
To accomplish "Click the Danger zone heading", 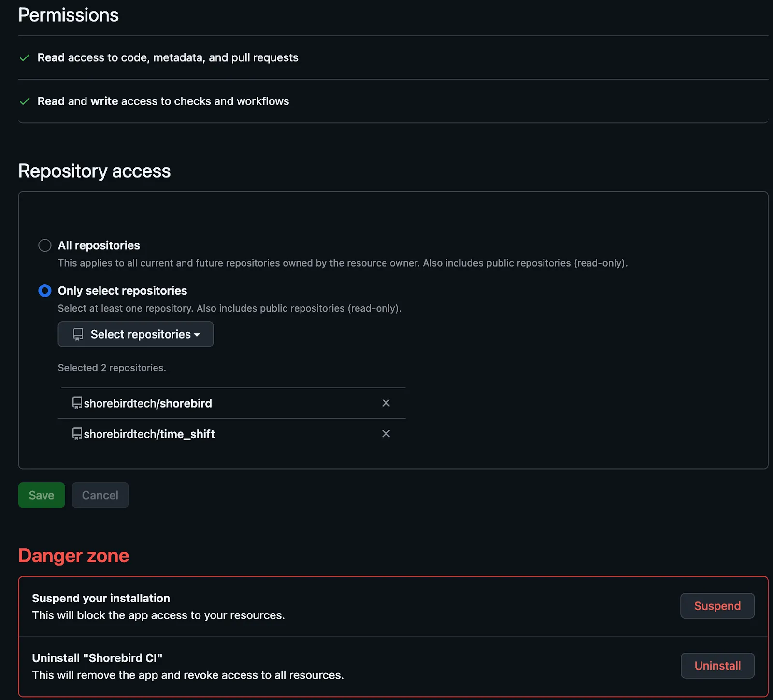I will pos(73,556).
